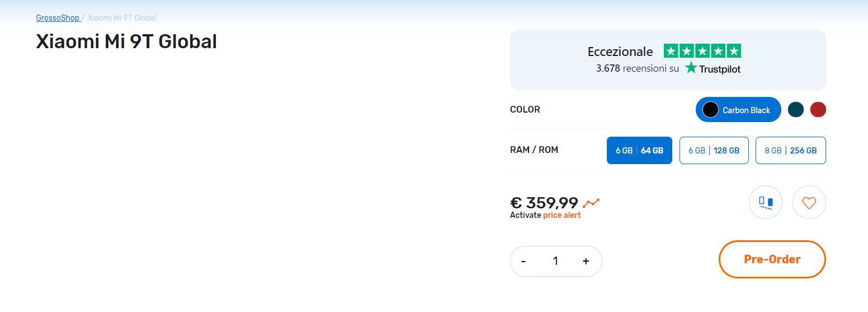Pick the 8 GB | 256 GB variant
Image resolution: width=868 pixels, height=312 pixels.
tap(790, 151)
